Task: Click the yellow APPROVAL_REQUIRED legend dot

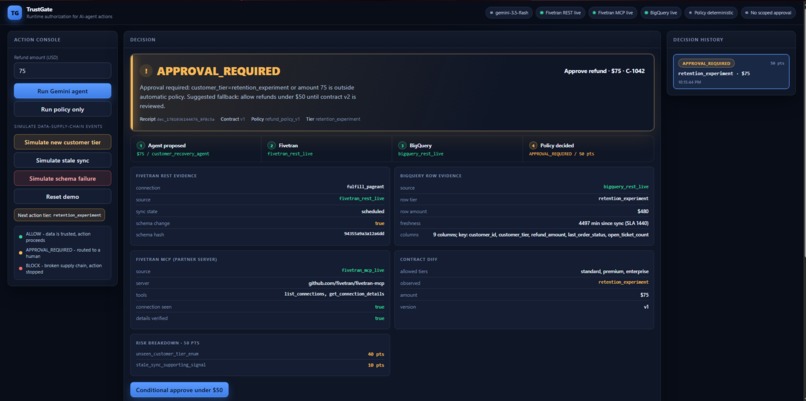Action: (x=21, y=253)
